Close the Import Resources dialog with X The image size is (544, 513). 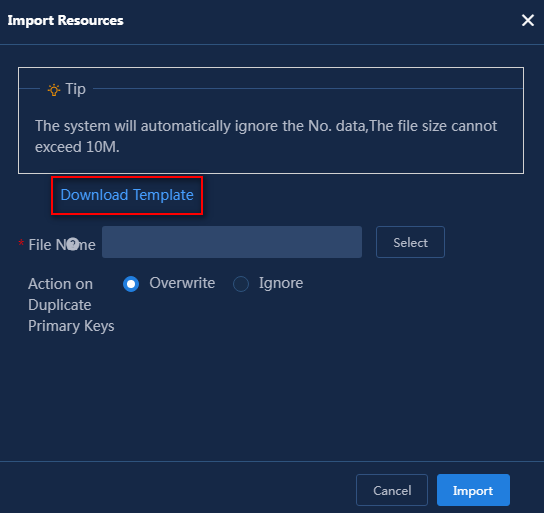528,20
